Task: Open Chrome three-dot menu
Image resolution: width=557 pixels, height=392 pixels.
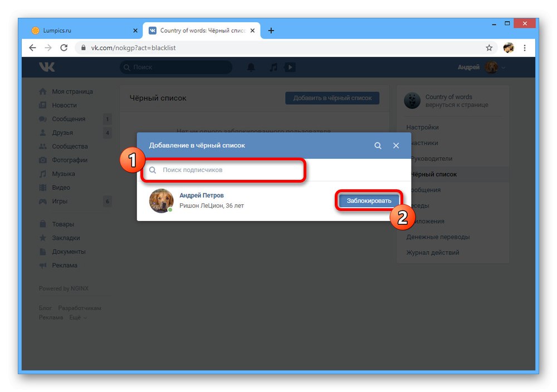Action: pyautogui.click(x=525, y=47)
